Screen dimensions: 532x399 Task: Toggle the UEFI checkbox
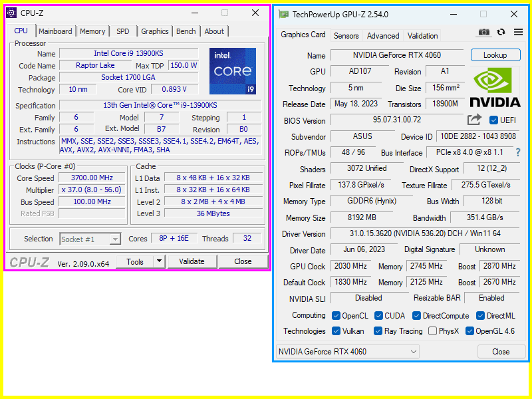pyautogui.click(x=493, y=120)
